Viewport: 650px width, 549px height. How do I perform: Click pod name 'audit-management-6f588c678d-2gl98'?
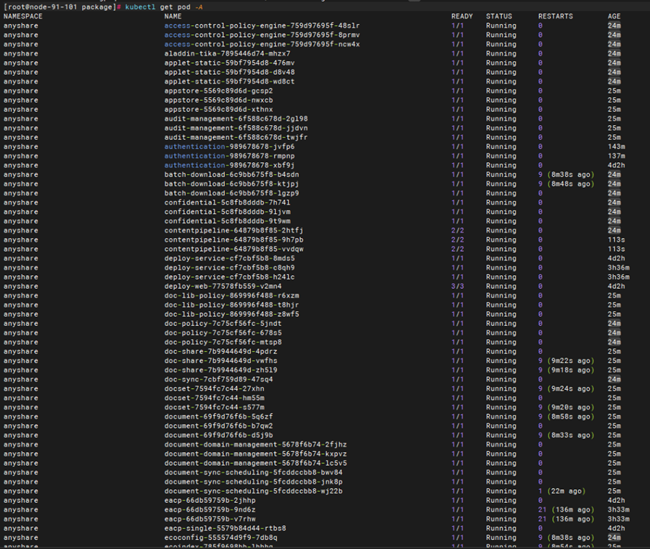point(236,119)
